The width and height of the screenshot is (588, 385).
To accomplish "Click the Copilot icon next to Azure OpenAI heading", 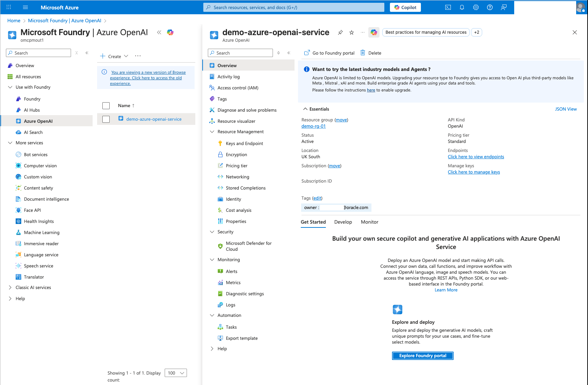I will point(170,32).
